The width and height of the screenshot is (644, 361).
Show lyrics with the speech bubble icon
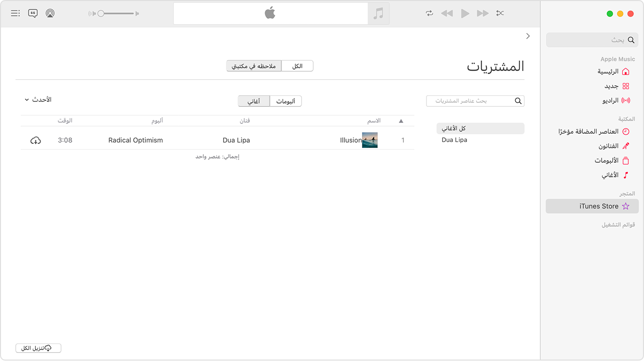[33, 13]
